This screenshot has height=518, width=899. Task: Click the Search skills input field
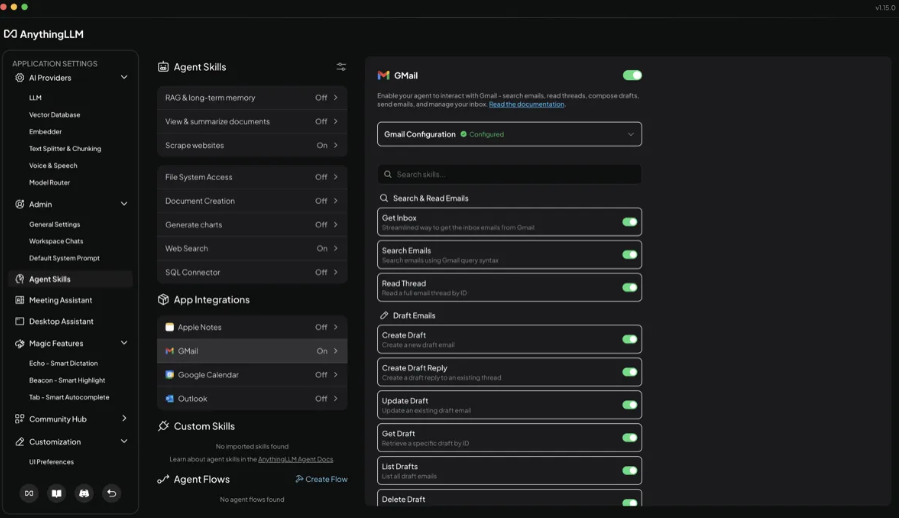pyautogui.click(x=509, y=174)
